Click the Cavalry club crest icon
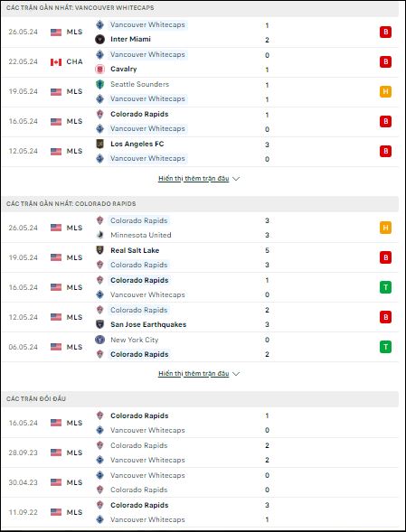The height and width of the screenshot is (532, 406). (99, 70)
